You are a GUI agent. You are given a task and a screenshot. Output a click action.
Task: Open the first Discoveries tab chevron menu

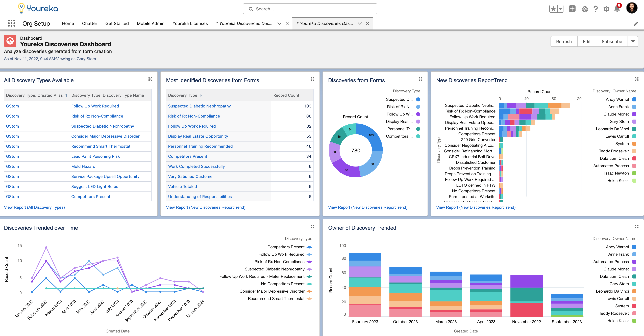279,23
